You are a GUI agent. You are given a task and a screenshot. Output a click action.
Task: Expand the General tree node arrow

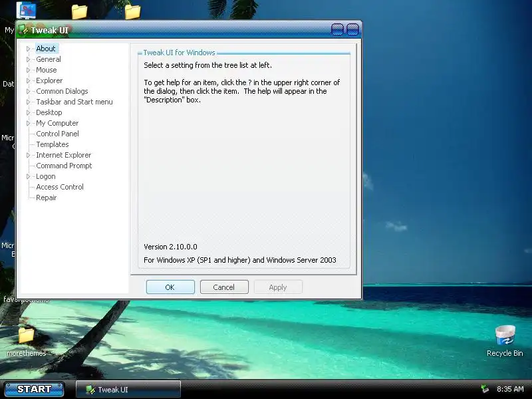pos(29,59)
